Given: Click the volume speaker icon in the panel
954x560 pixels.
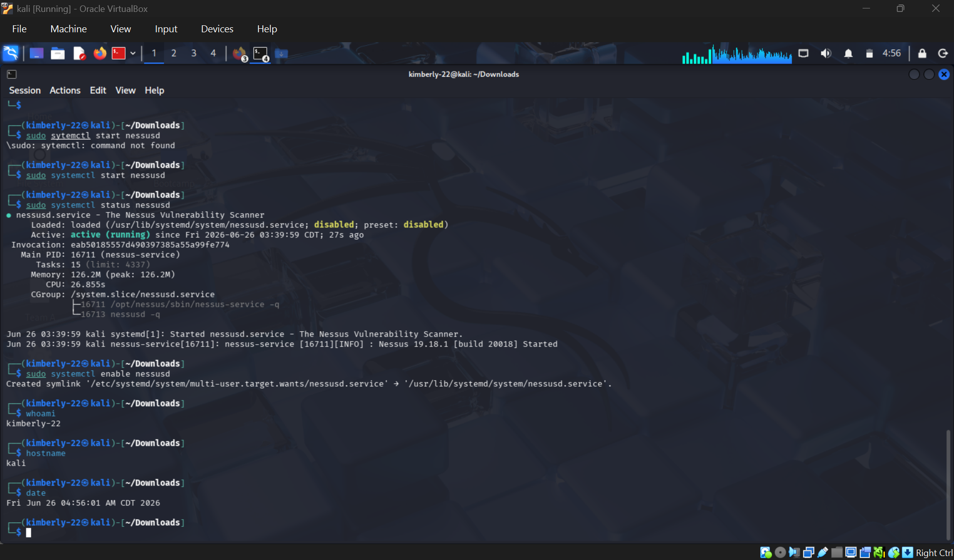Looking at the screenshot, I should point(826,53).
